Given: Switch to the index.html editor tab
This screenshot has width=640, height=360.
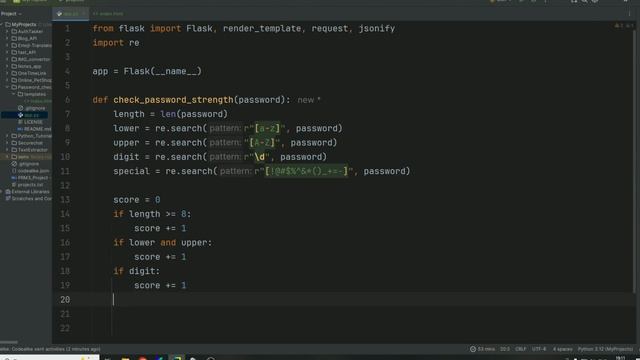Looking at the screenshot, I should click(x=108, y=13).
